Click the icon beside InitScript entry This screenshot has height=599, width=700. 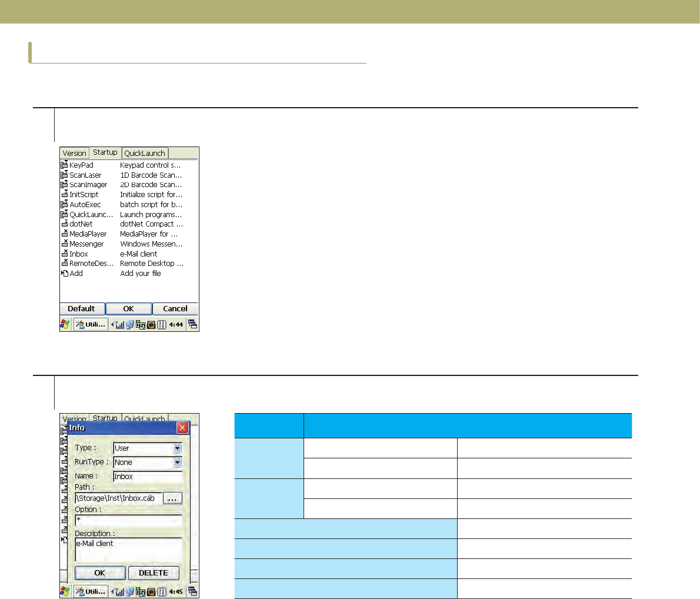(x=64, y=194)
